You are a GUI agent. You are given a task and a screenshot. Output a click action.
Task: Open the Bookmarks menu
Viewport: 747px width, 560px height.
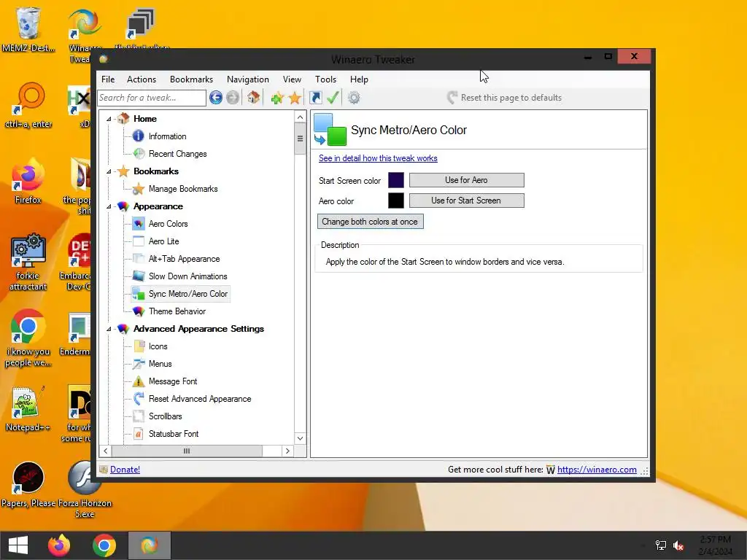192,79
